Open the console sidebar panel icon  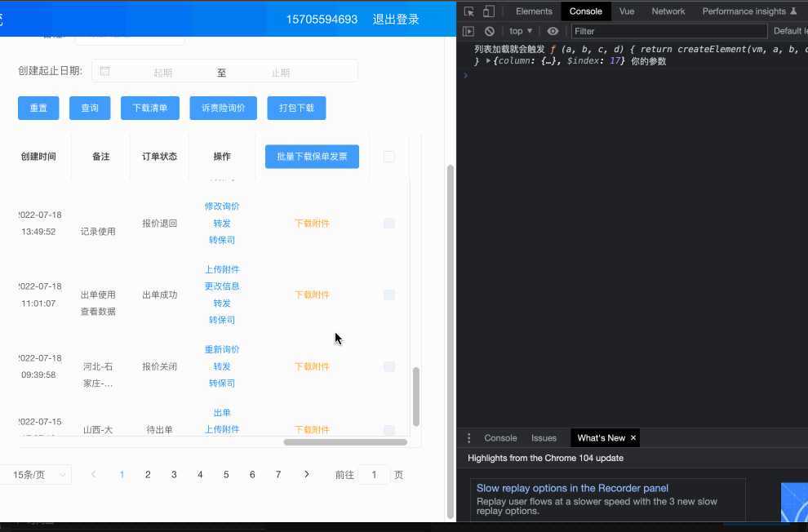tap(467, 30)
